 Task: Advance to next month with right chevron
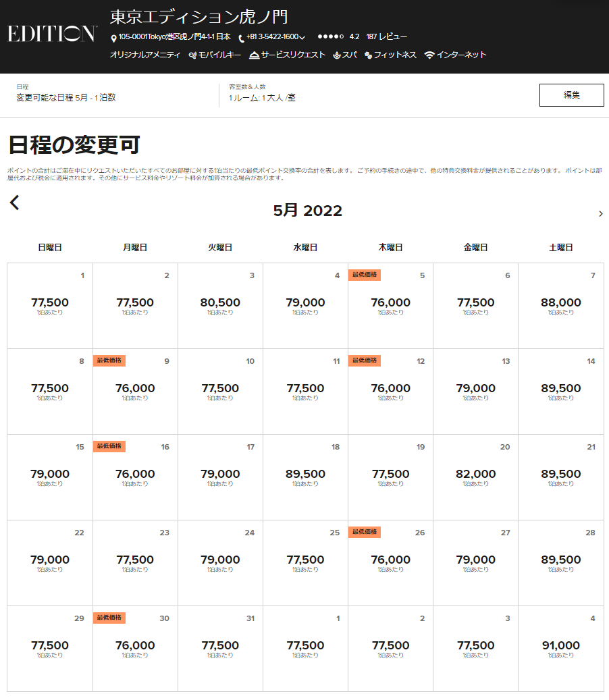point(601,214)
